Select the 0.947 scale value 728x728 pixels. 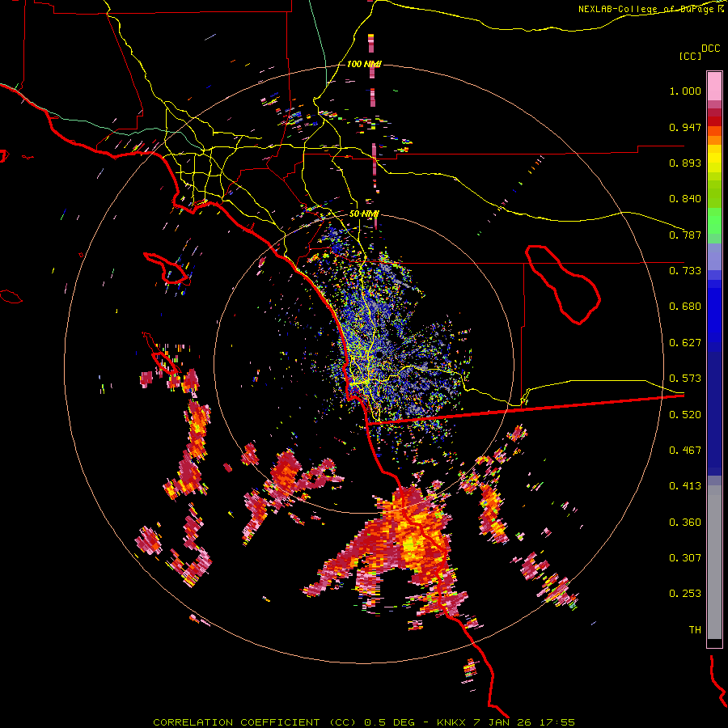tap(685, 127)
